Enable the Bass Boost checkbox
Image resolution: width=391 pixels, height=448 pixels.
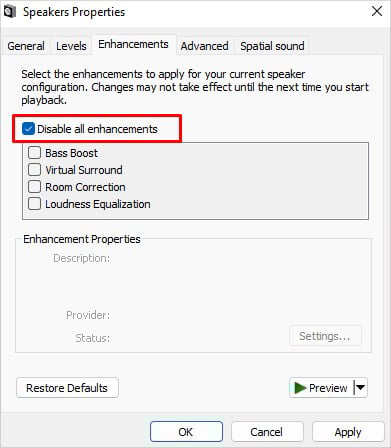(34, 153)
